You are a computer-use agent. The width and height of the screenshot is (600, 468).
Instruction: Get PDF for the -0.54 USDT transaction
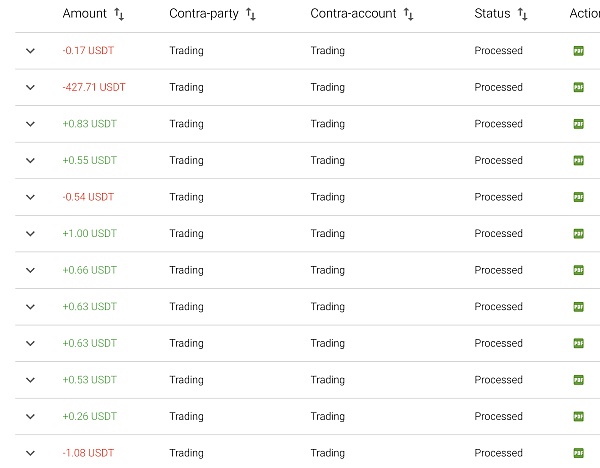[x=578, y=197]
